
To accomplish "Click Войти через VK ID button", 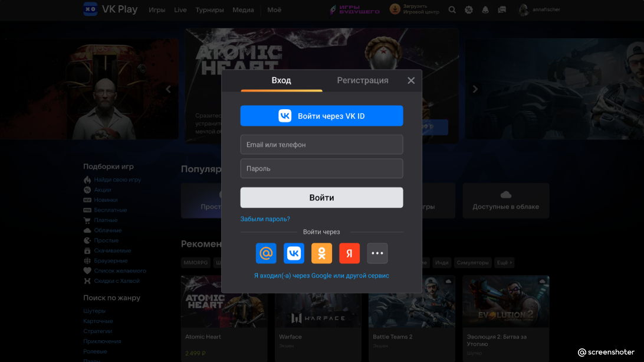I will tap(321, 116).
